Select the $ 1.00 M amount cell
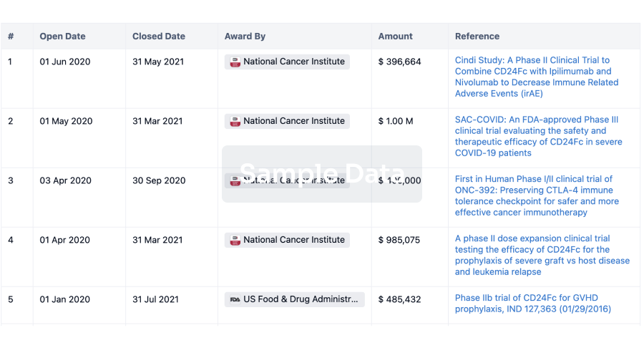 click(396, 122)
